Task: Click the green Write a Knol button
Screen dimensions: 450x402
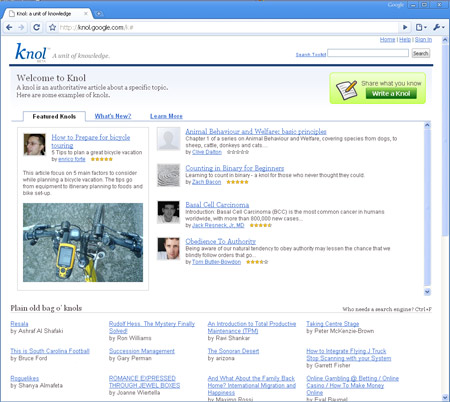Action: tap(391, 94)
